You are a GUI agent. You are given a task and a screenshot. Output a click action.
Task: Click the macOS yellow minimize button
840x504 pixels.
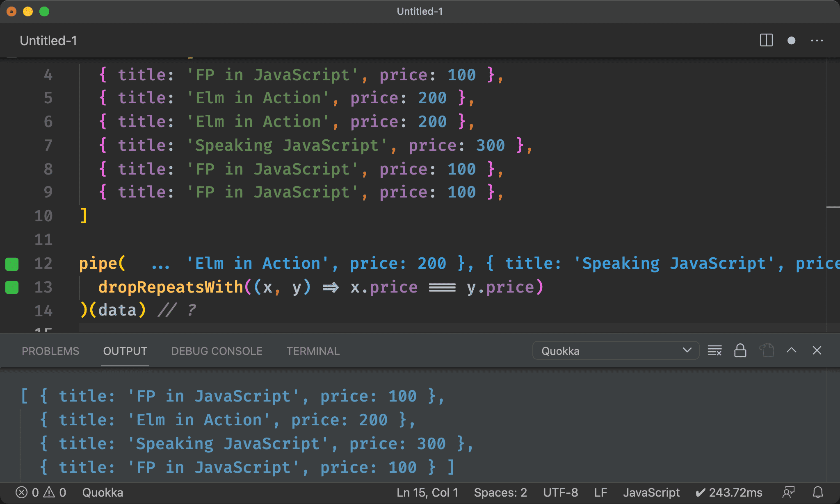point(28,11)
